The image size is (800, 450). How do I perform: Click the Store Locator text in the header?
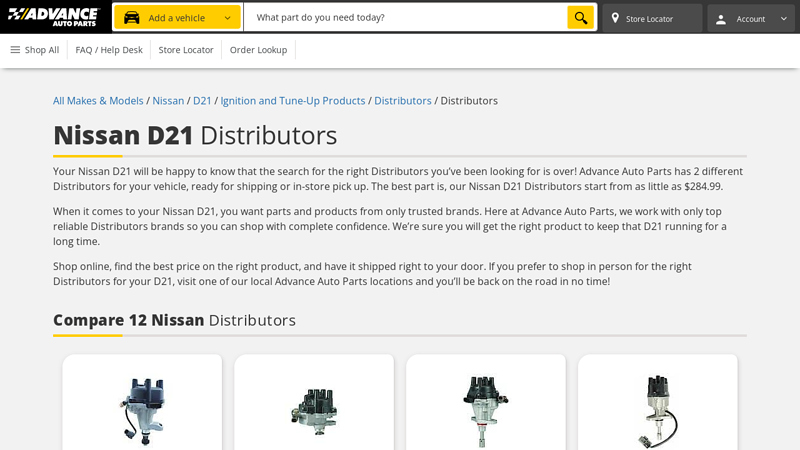tap(649, 19)
